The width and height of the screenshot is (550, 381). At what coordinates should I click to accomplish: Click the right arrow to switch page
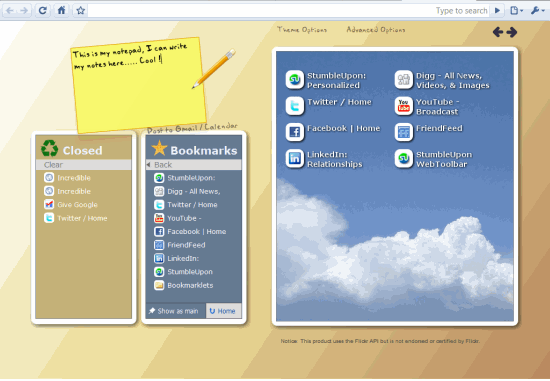512,32
